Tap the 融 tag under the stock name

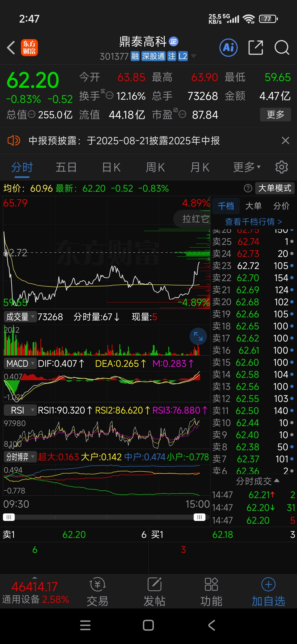coord(135,56)
